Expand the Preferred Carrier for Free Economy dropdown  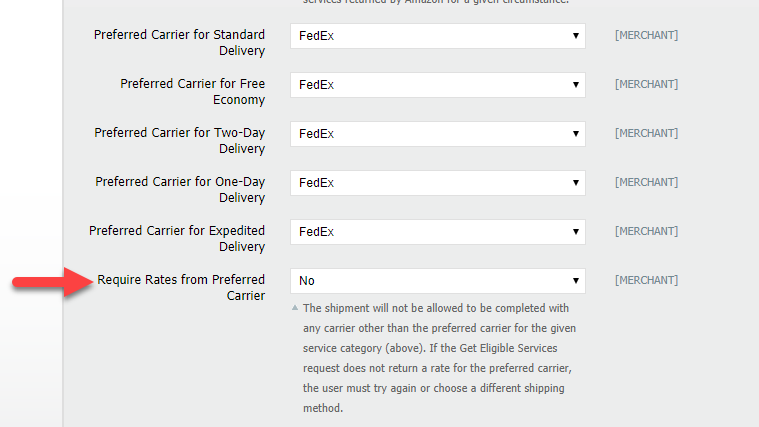437,85
